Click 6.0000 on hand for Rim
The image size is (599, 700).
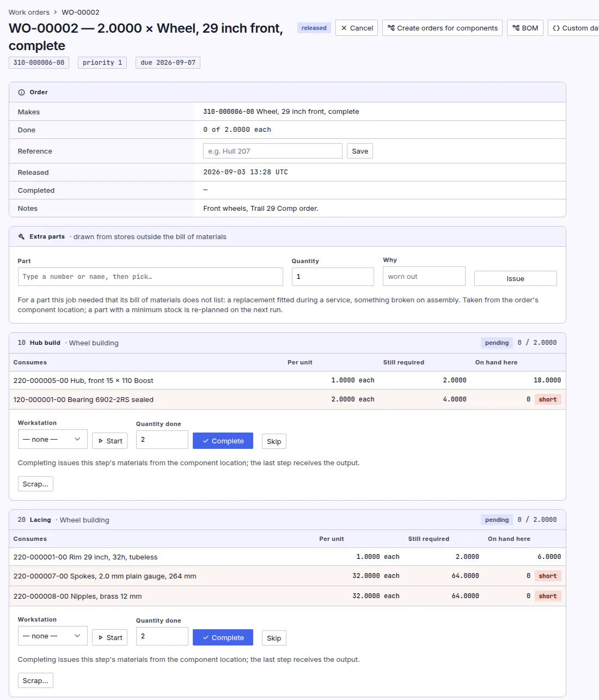coord(549,557)
